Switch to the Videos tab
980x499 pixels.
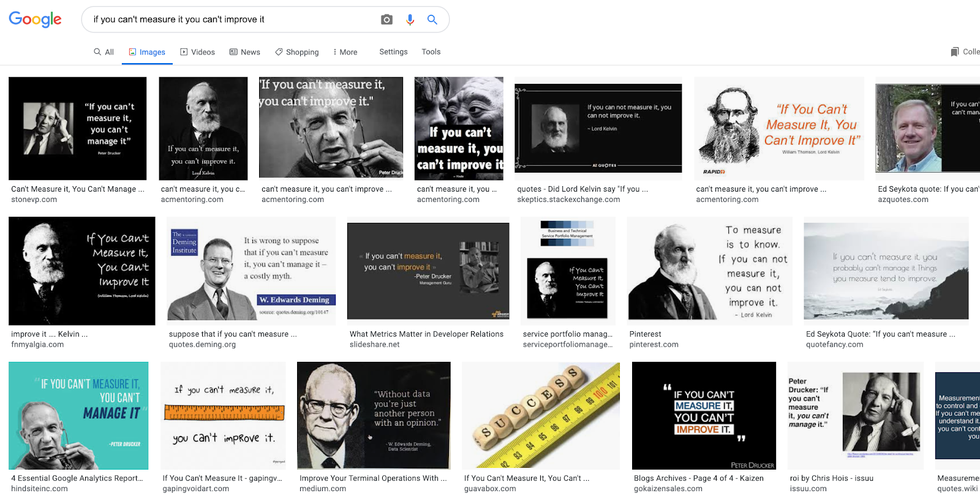point(197,52)
